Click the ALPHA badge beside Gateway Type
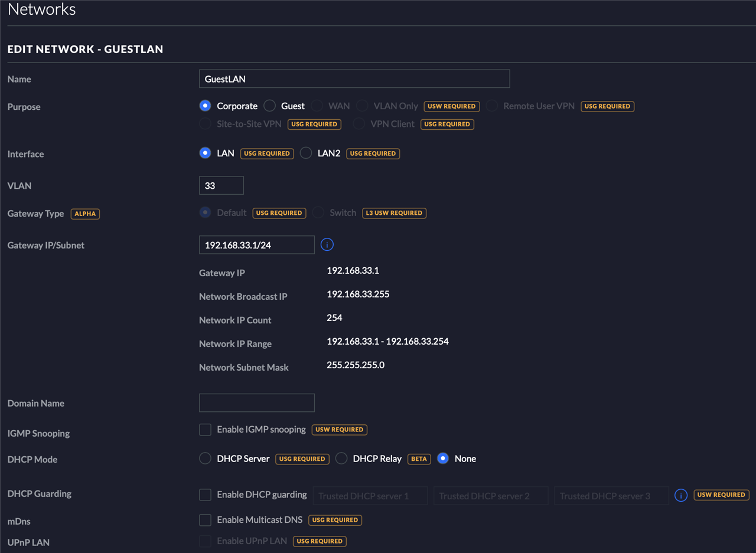756x553 pixels. pos(85,214)
